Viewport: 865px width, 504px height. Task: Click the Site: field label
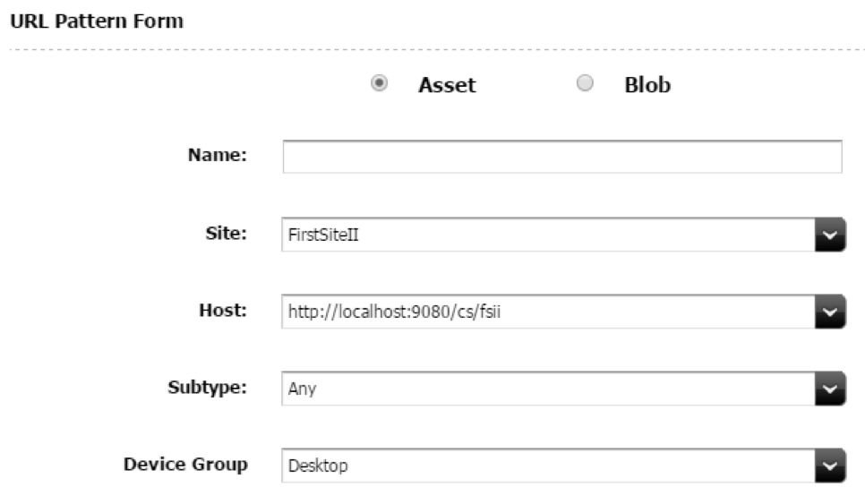227,234
